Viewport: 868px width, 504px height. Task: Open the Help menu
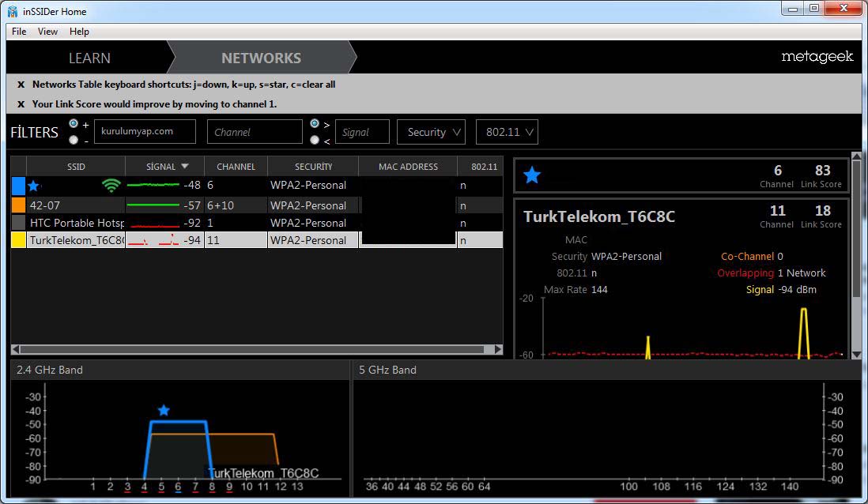click(79, 32)
